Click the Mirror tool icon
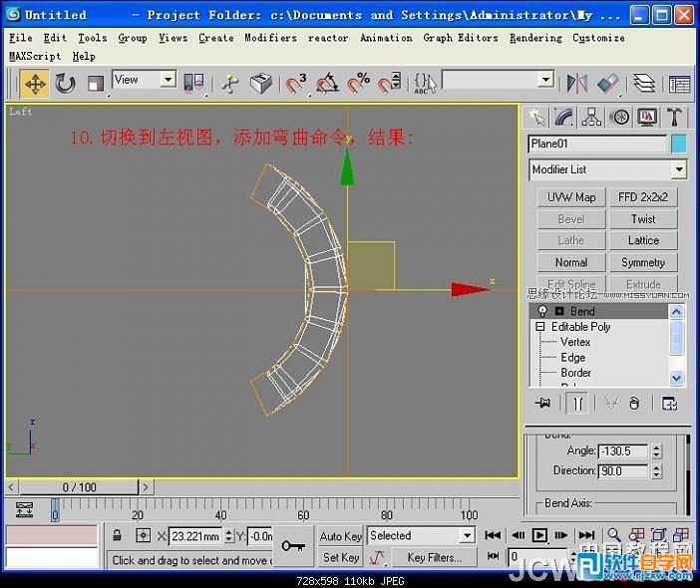This screenshot has height=588, width=700. [x=576, y=83]
